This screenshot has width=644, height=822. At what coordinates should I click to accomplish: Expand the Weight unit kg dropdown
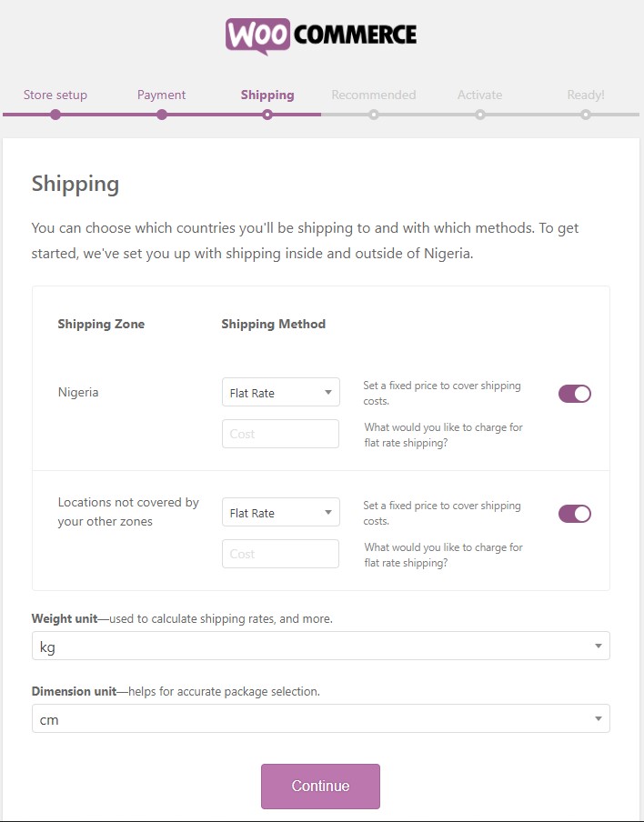(320, 646)
